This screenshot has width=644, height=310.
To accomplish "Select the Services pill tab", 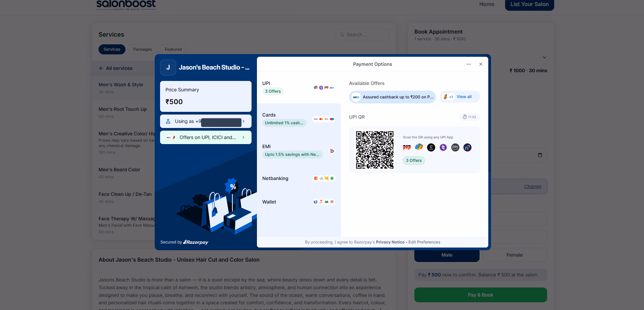I will 112,49.
